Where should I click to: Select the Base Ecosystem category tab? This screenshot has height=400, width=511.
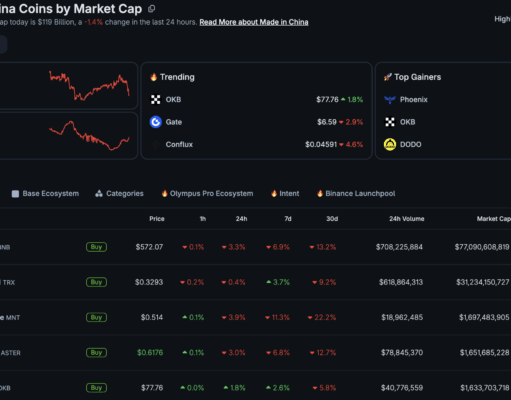click(45, 193)
